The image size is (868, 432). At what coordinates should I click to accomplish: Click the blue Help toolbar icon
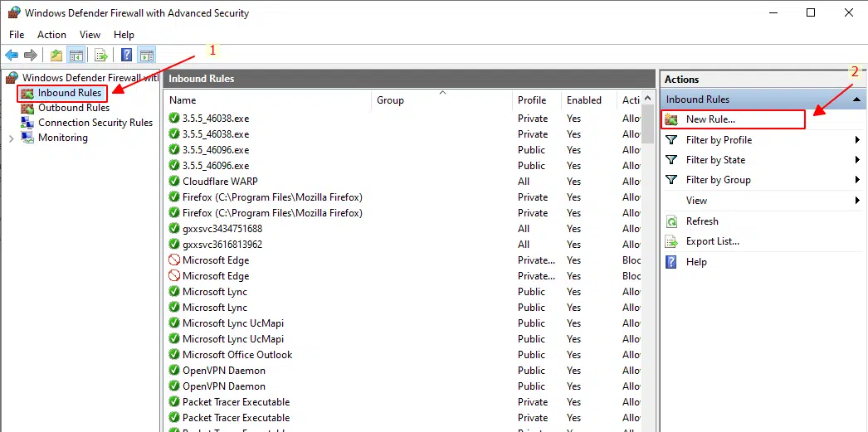pyautogui.click(x=126, y=56)
